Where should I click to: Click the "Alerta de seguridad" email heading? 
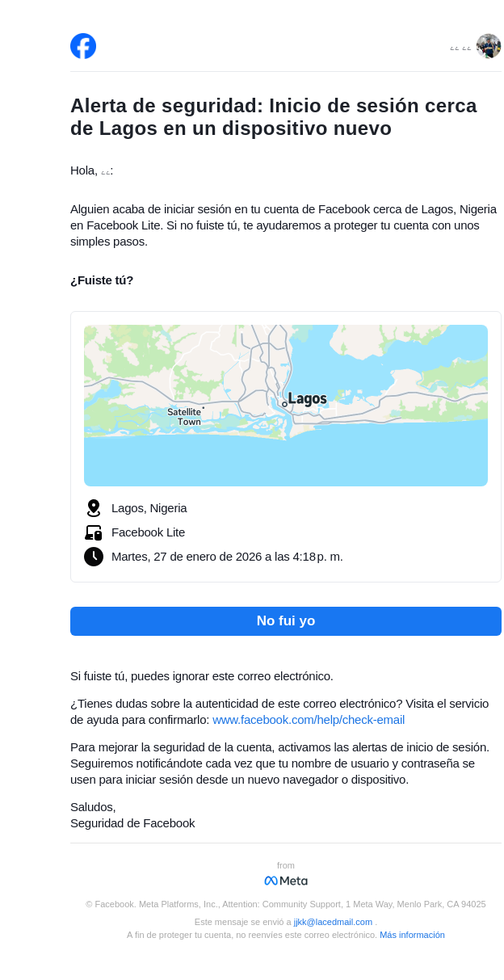[274, 117]
